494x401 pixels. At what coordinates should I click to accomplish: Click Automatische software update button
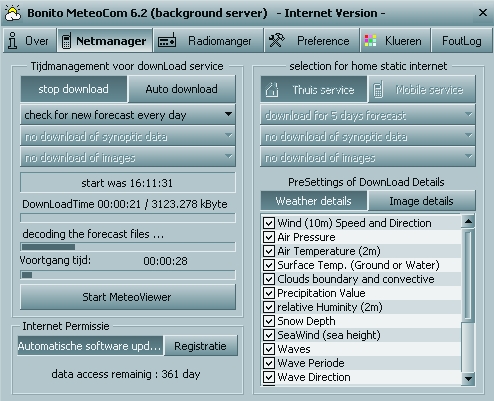pyautogui.click(x=90, y=346)
